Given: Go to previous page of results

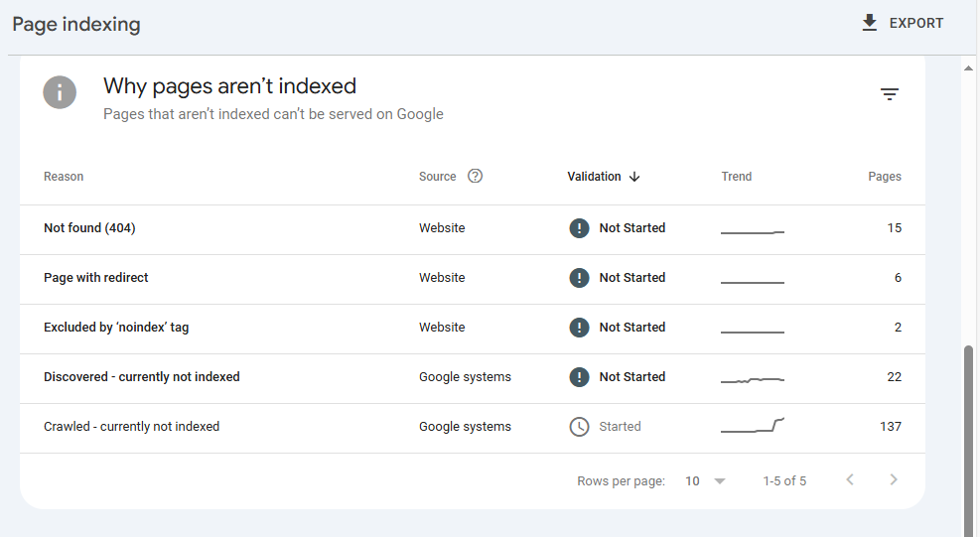Looking at the screenshot, I should coord(850,480).
